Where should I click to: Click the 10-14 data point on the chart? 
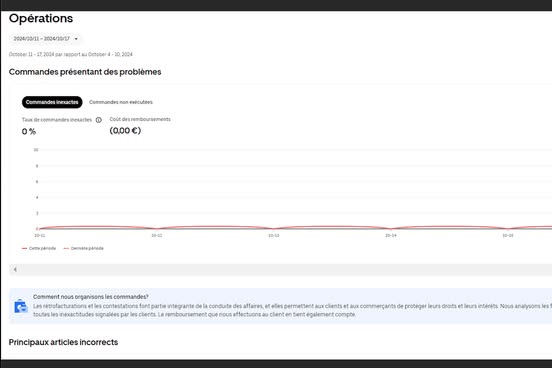point(391,229)
